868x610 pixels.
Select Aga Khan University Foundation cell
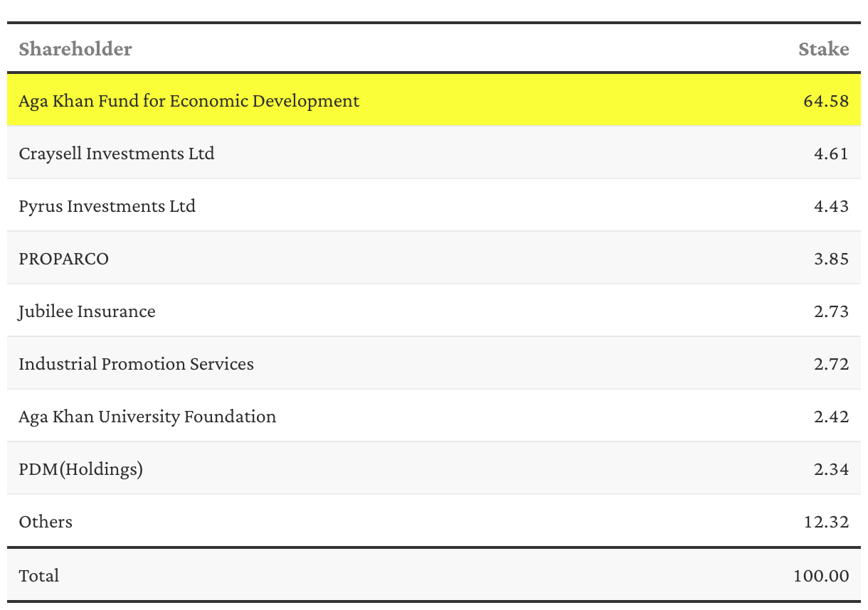tap(147, 417)
